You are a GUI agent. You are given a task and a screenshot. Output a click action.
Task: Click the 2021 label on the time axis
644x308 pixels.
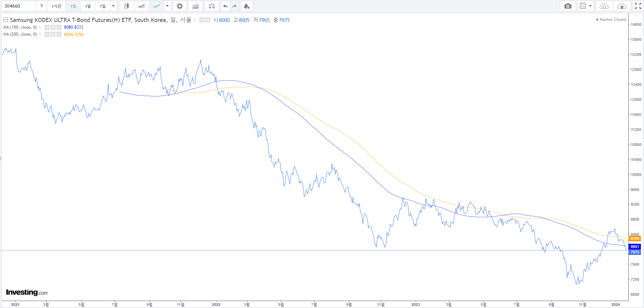click(15, 305)
